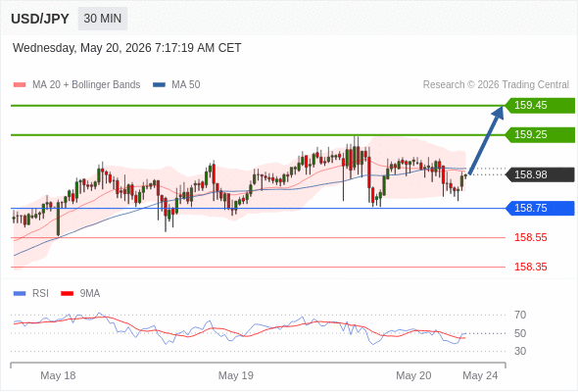Screen dimensions: 578x392
Task: Click the RSI legend label
Action: point(40,294)
